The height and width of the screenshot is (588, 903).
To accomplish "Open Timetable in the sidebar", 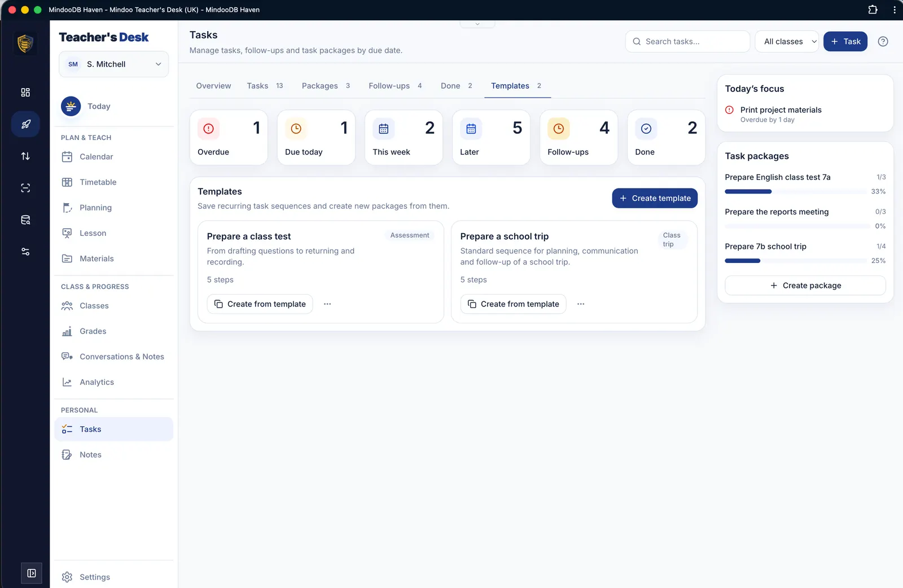I will coord(114,182).
